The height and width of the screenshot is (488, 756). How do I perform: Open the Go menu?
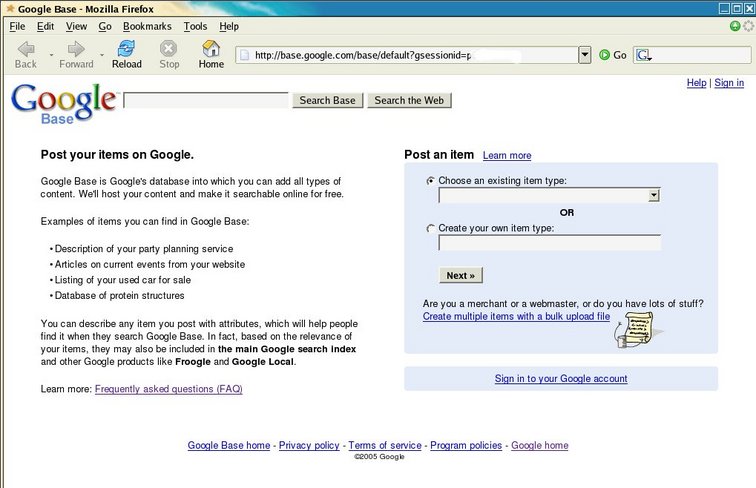105,27
